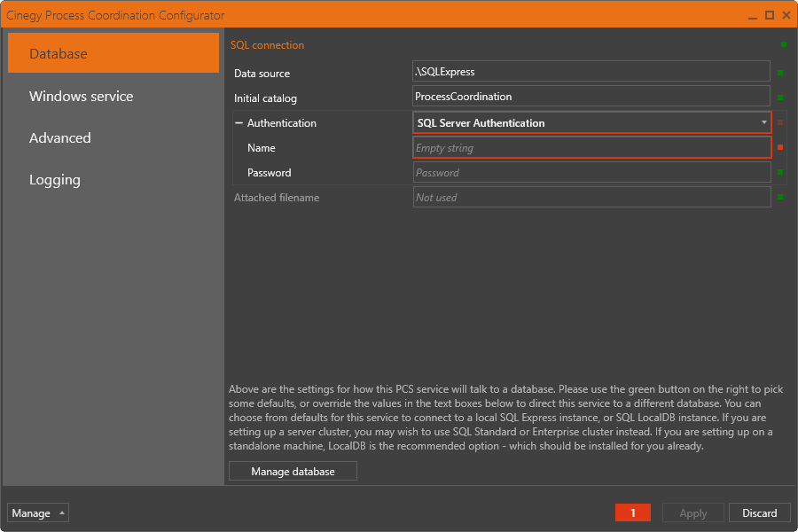This screenshot has width=798, height=532.
Task: Open the Manage dropdown menu
Action: pos(38,512)
